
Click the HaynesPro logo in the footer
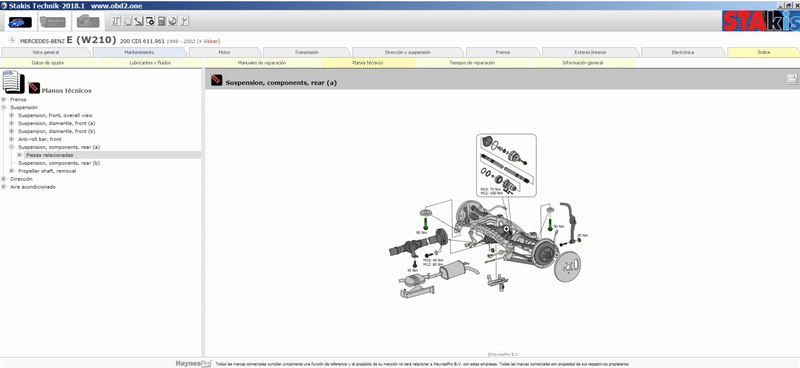(x=193, y=363)
